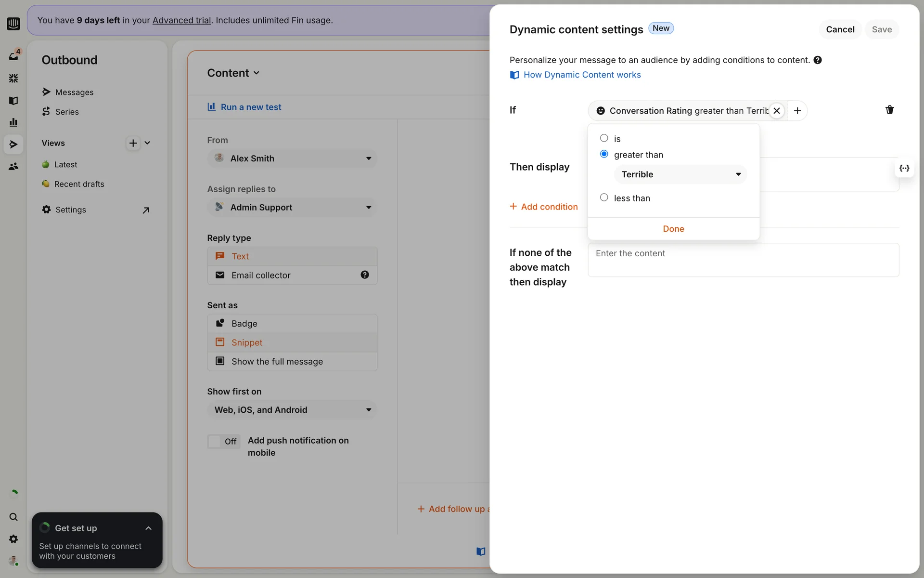The width and height of the screenshot is (924, 578).
Task: Open search icon in sidebar
Action: 13,517
